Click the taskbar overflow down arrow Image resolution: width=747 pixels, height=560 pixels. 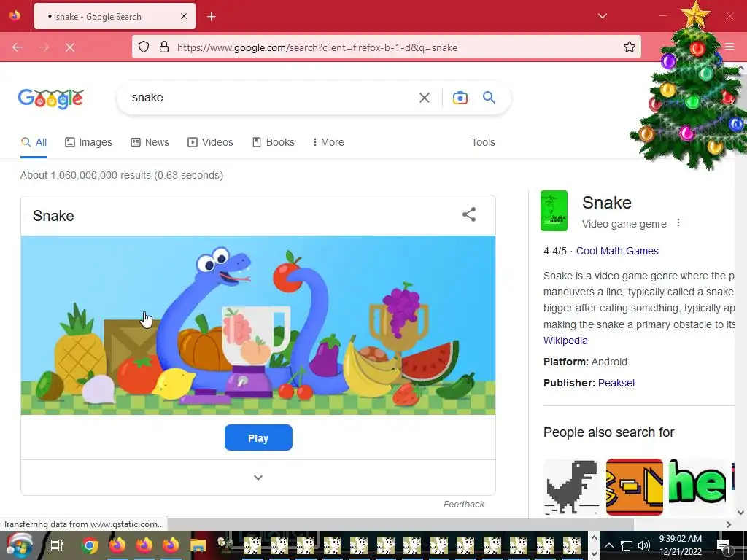[x=594, y=553]
